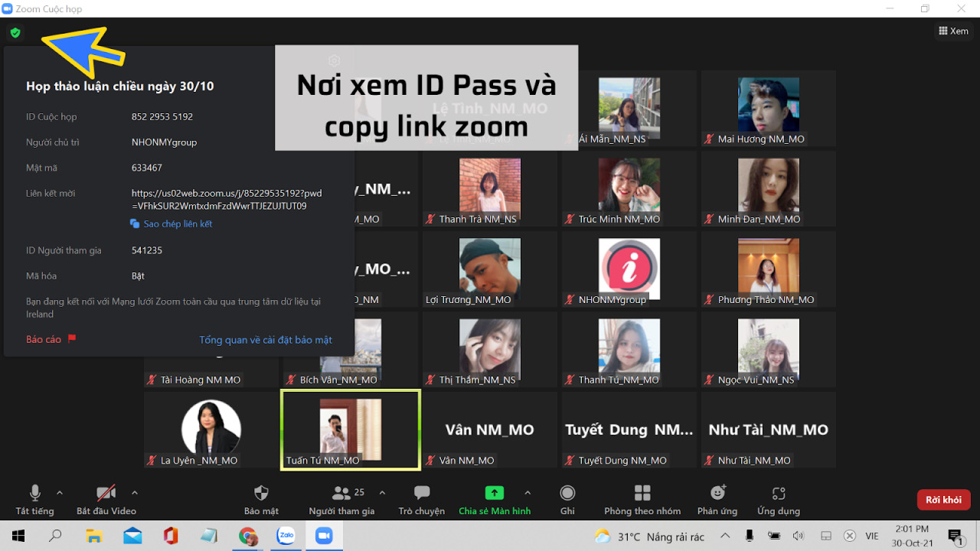
Task: Click Rời khỏi to leave meeting
Action: [943, 499]
